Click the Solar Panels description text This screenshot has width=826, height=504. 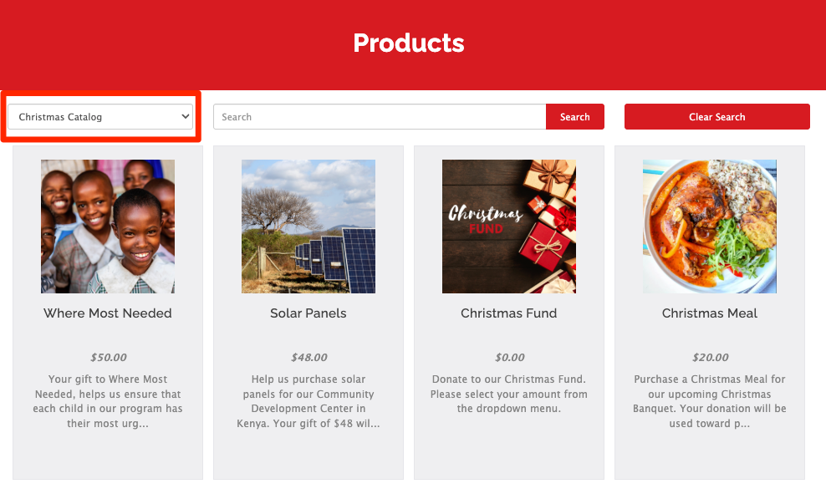point(308,401)
